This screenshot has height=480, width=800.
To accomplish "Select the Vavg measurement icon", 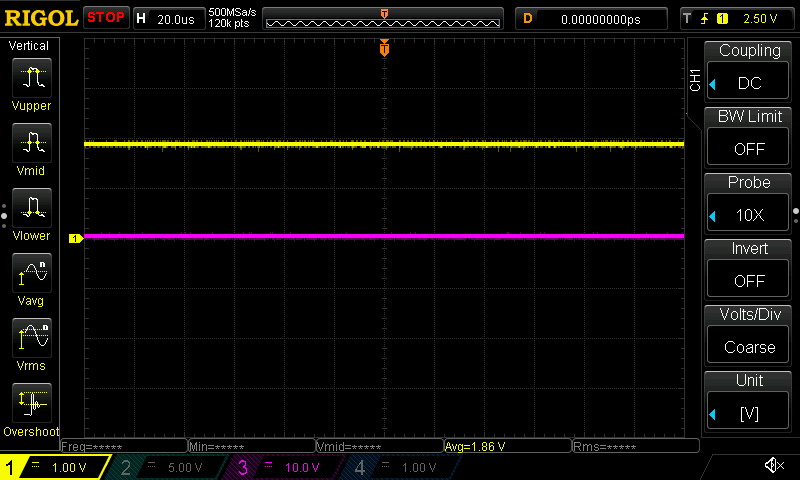I will tap(32, 272).
